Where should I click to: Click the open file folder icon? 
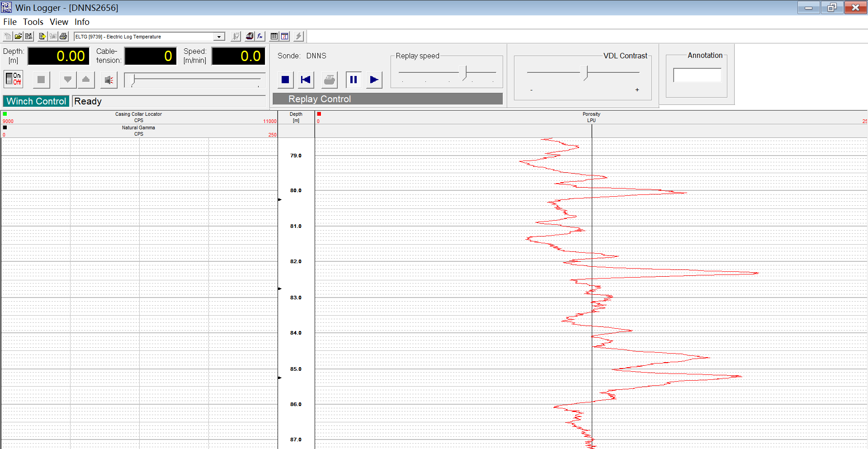pyautogui.click(x=18, y=36)
